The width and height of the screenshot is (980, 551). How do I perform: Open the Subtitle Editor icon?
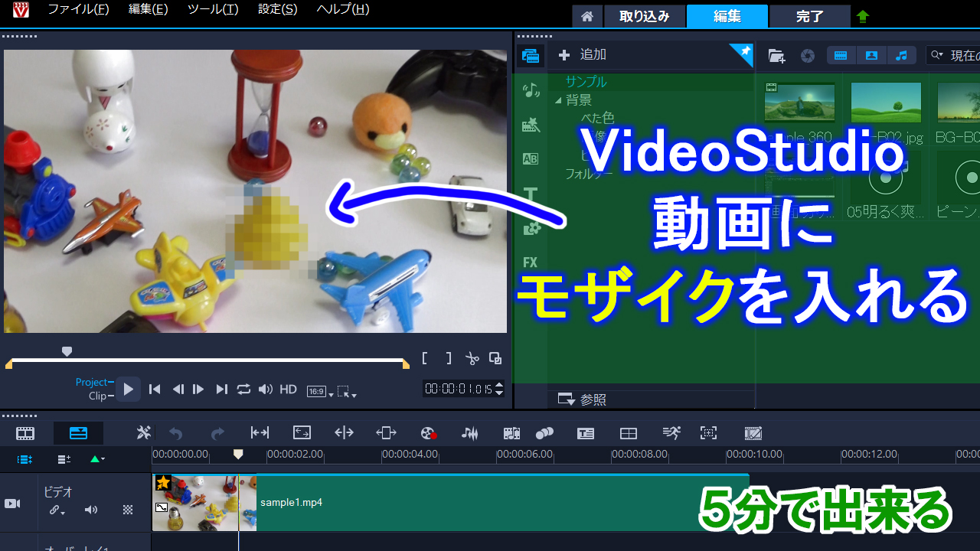(586, 433)
